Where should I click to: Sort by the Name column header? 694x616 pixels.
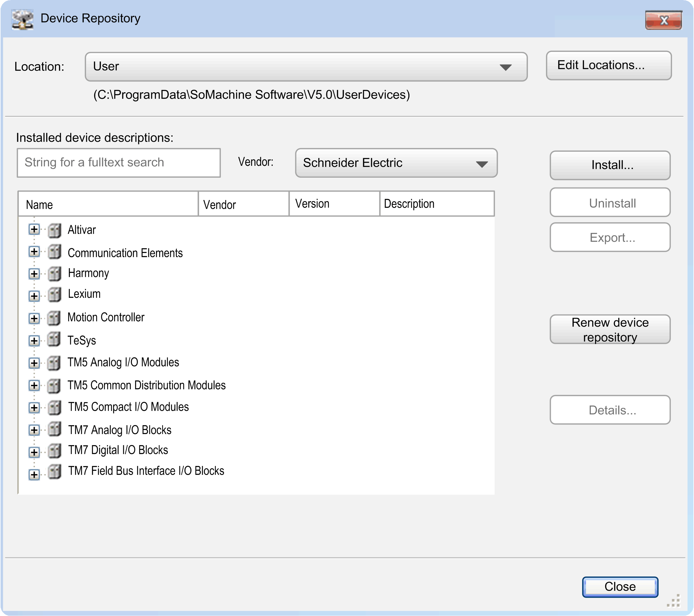108,204
